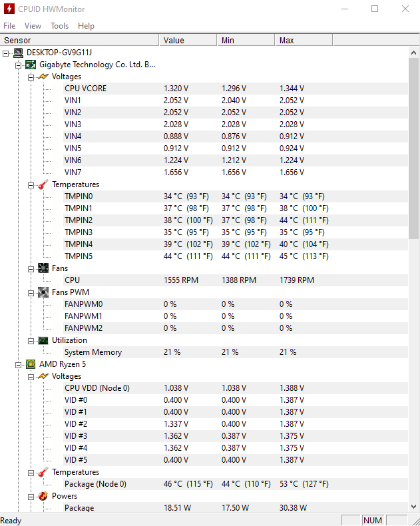Click the Gigabyte motherboard icon

(x=31, y=65)
